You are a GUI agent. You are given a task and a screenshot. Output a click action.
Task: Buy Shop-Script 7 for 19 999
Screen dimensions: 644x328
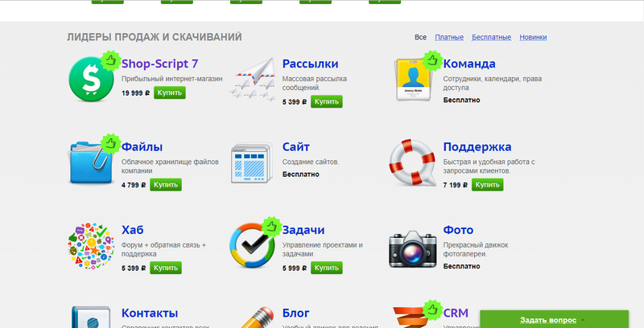pos(170,92)
